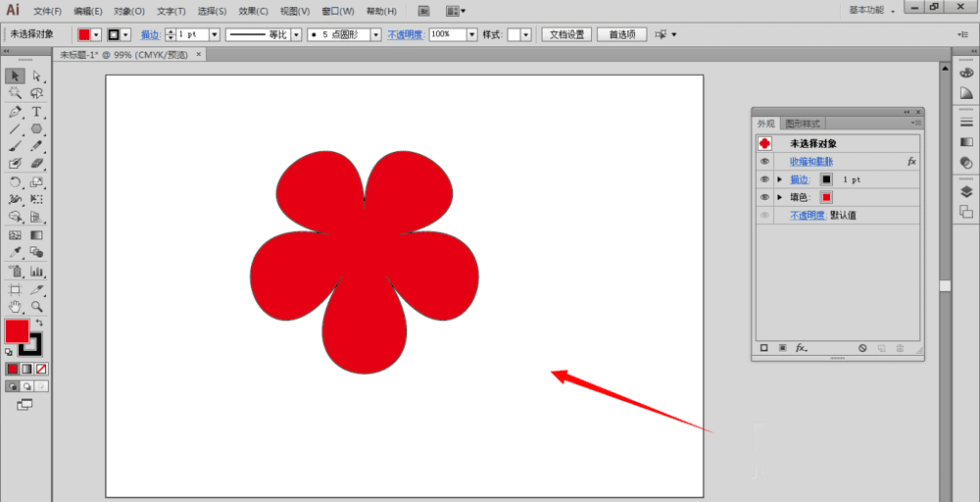Select the Paintbrush tool
The width and height of the screenshot is (980, 502).
pyautogui.click(x=15, y=146)
